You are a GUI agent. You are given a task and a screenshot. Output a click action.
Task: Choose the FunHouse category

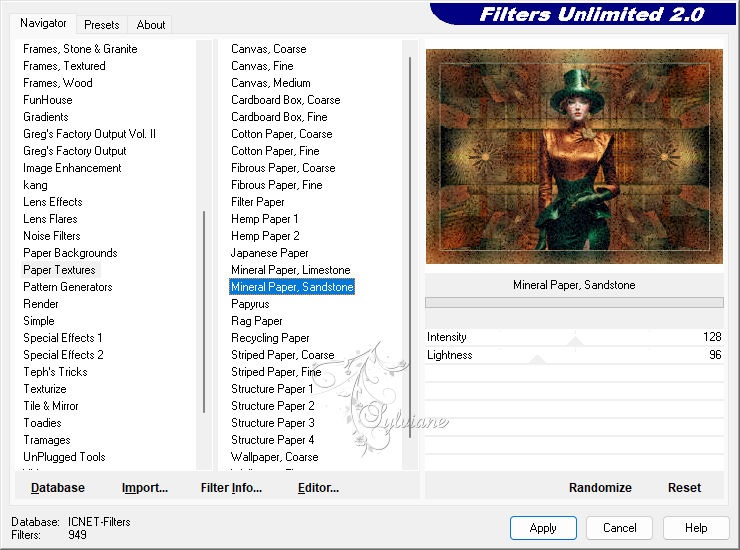pos(48,100)
